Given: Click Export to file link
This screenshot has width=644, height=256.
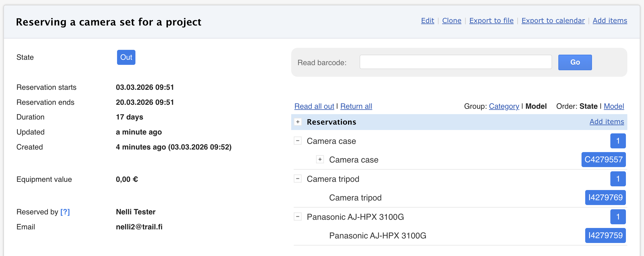Looking at the screenshot, I should click(491, 21).
